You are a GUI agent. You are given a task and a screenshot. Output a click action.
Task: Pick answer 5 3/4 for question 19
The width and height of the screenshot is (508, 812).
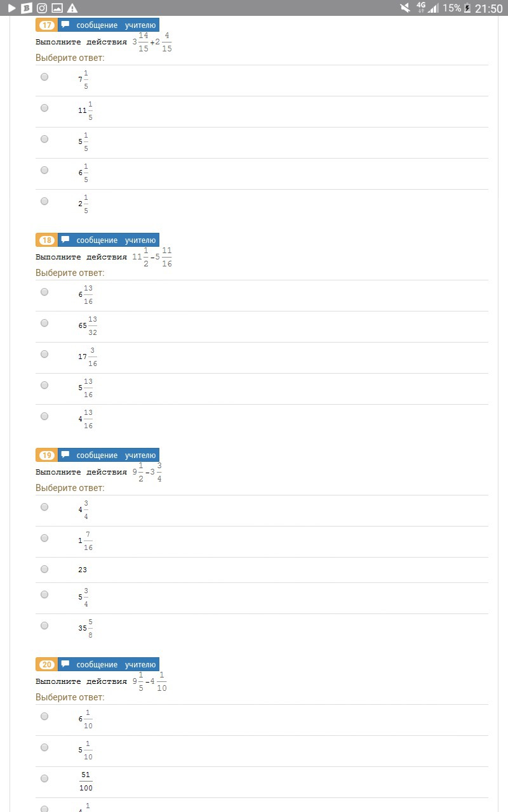pyautogui.click(x=44, y=594)
